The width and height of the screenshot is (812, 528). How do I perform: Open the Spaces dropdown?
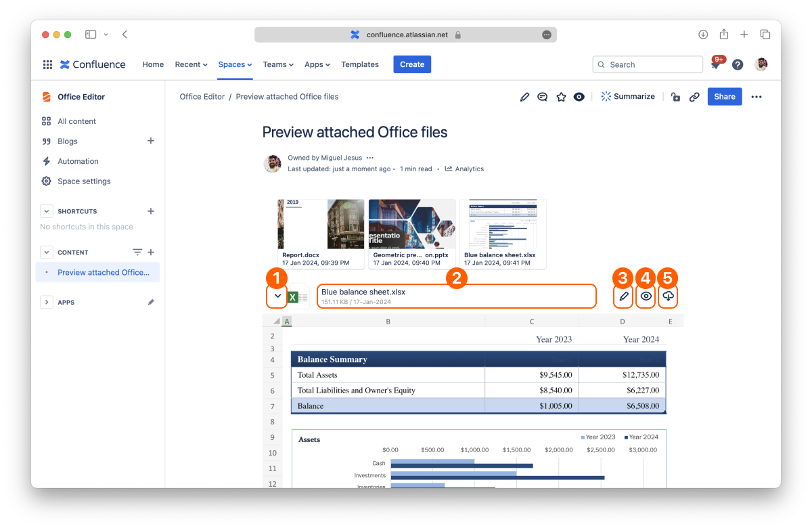coord(235,64)
